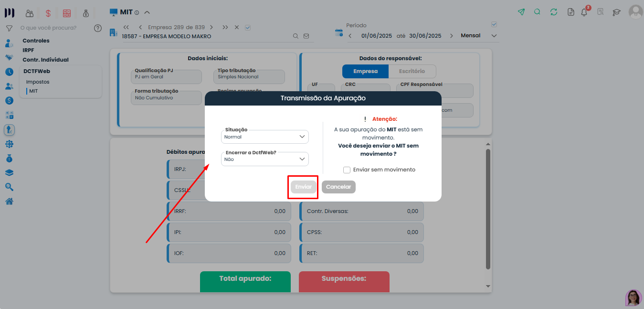Open the Encerrar a DctfWeb dropdown

coord(265,159)
